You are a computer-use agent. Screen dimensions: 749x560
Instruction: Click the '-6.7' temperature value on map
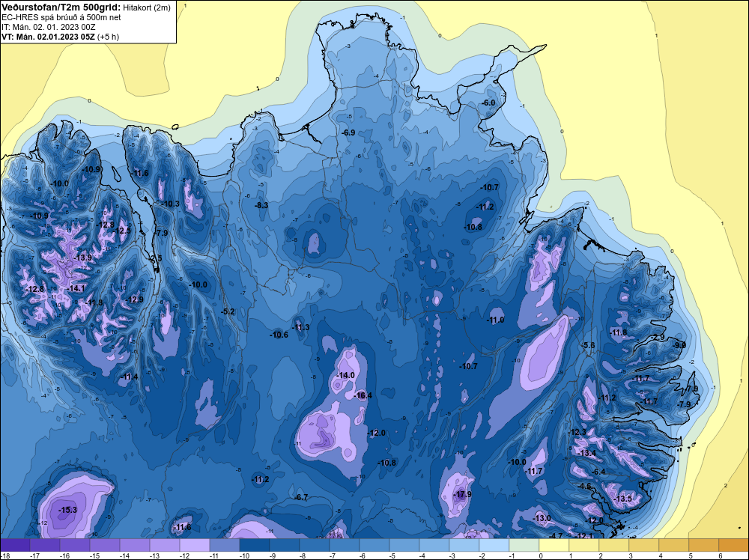(301, 497)
